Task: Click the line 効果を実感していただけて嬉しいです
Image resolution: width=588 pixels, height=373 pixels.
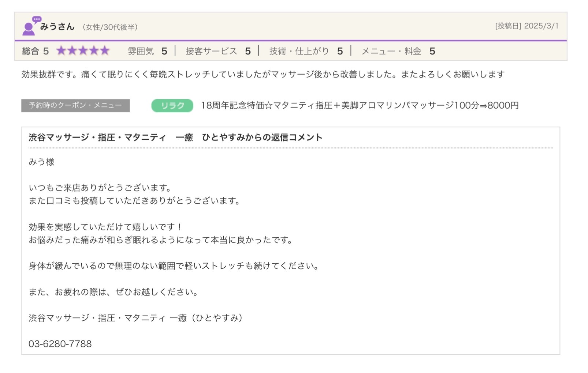Action: click(105, 227)
